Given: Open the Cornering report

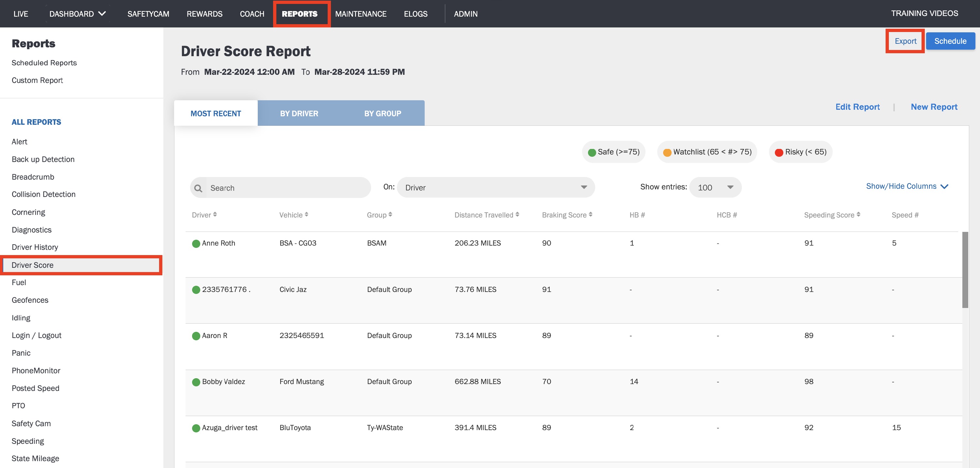Looking at the screenshot, I should tap(28, 212).
